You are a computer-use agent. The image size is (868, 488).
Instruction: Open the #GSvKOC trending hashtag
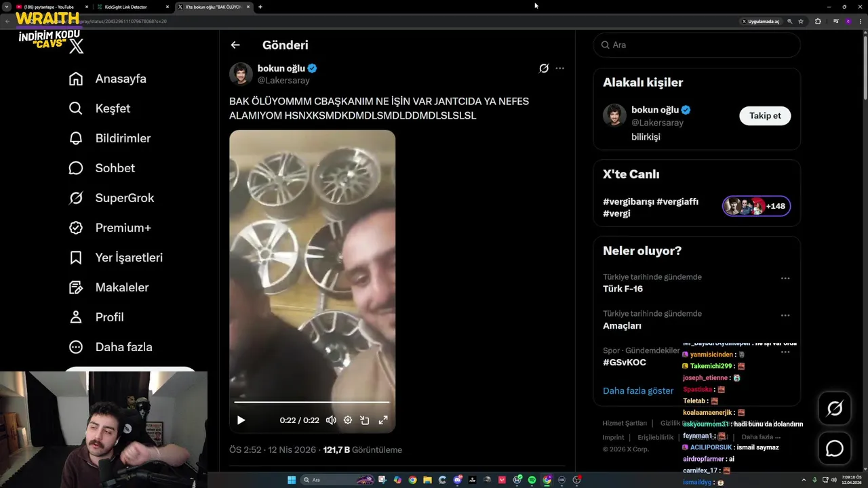[625, 363]
